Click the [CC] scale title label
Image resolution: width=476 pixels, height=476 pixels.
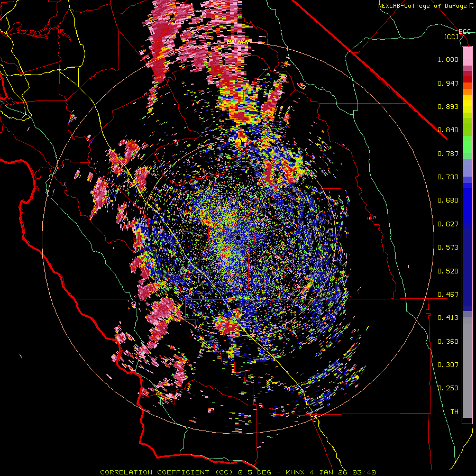pos(452,36)
